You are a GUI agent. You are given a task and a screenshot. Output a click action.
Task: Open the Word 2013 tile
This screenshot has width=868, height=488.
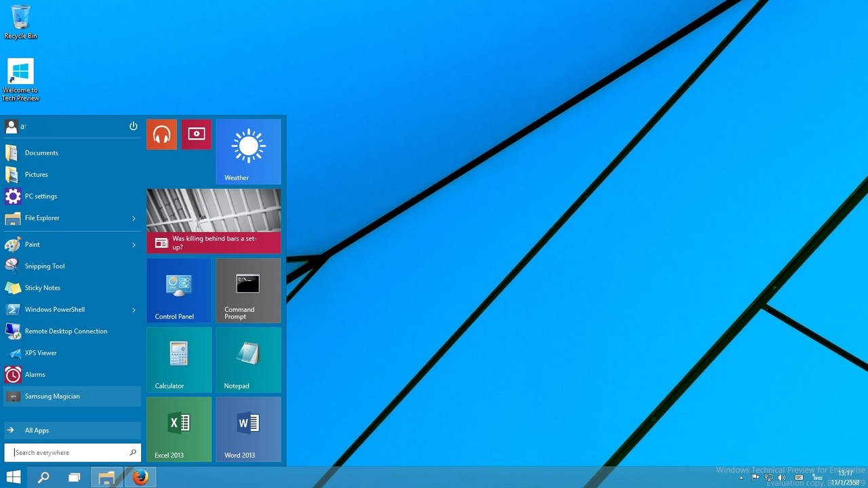[x=248, y=429]
